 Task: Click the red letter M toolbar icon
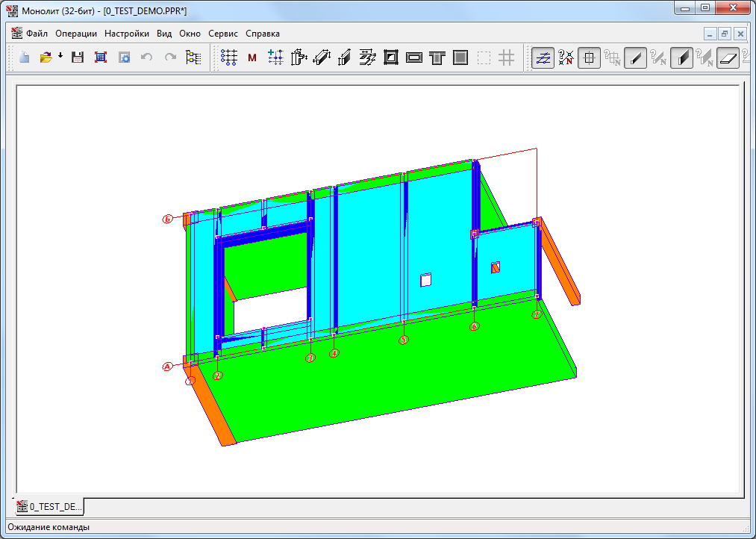[252, 57]
